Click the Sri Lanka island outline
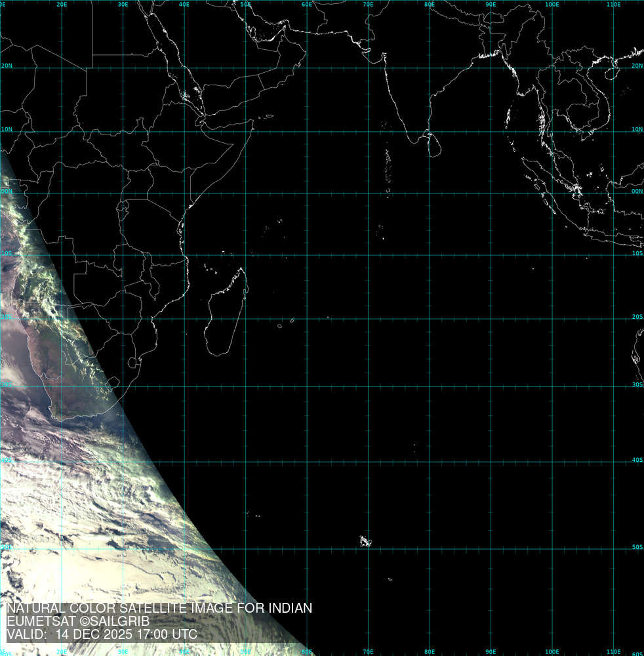 (433, 145)
